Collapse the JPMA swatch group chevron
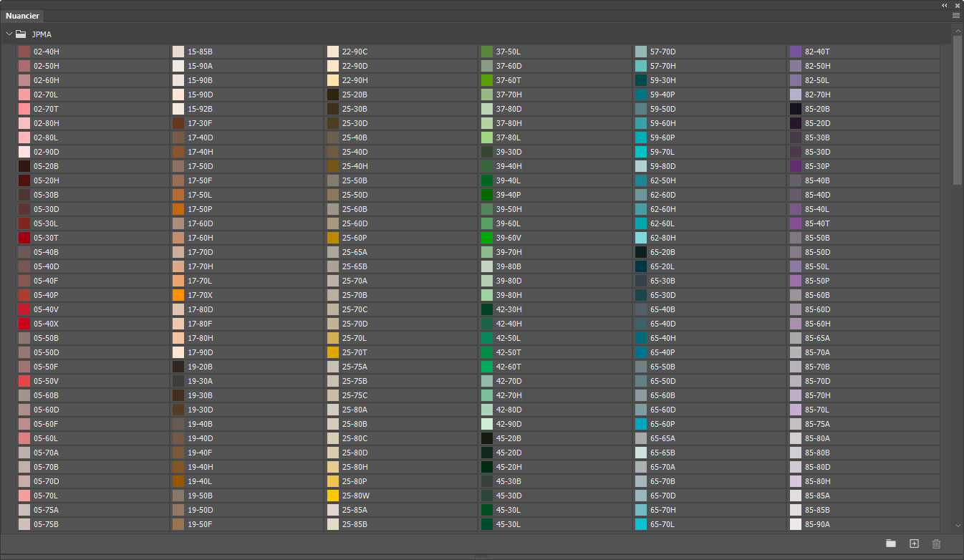This screenshot has height=560, width=964. tap(9, 34)
